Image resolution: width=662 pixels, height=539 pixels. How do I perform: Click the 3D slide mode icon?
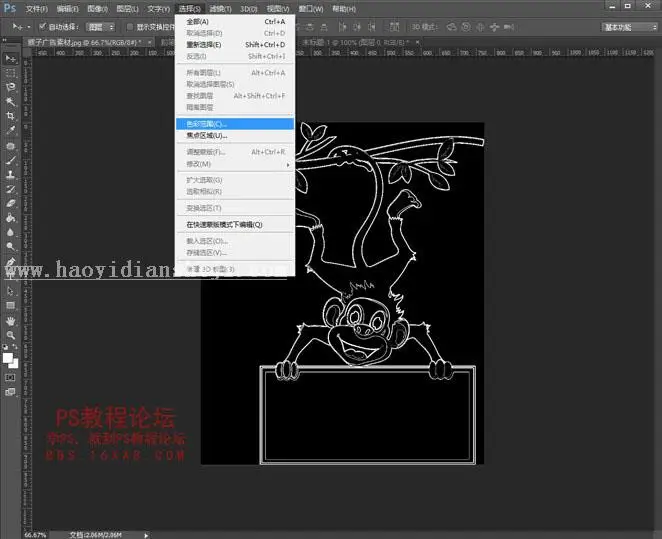[494, 27]
